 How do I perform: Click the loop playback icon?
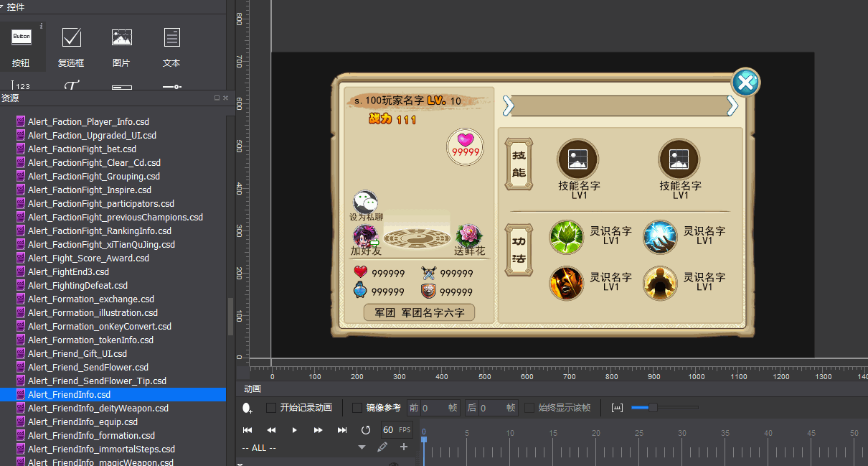366,430
